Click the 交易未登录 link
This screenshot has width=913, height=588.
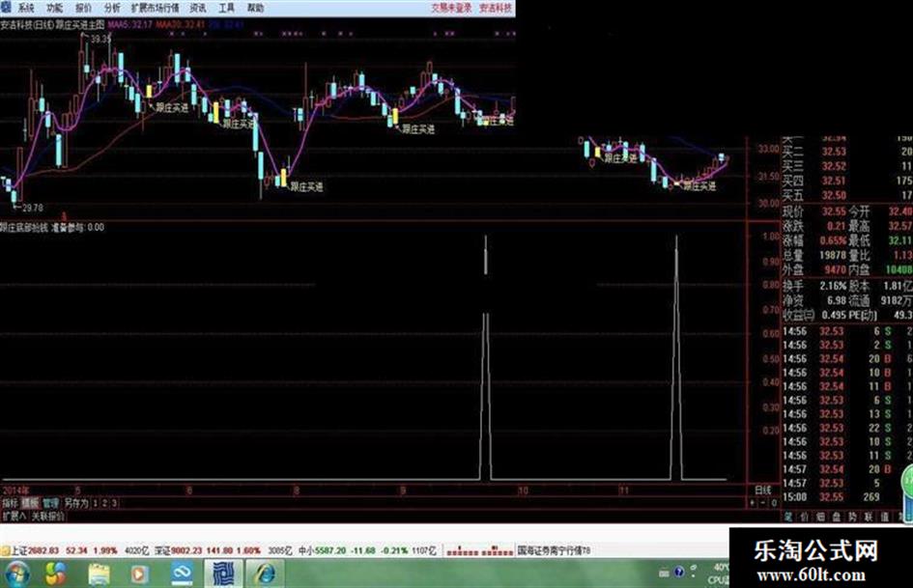(452, 8)
